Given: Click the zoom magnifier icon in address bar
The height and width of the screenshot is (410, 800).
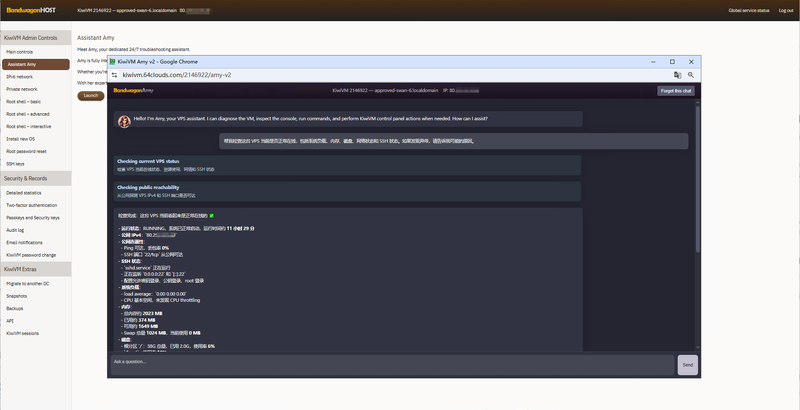Looking at the screenshot, I should coord(691,75).
